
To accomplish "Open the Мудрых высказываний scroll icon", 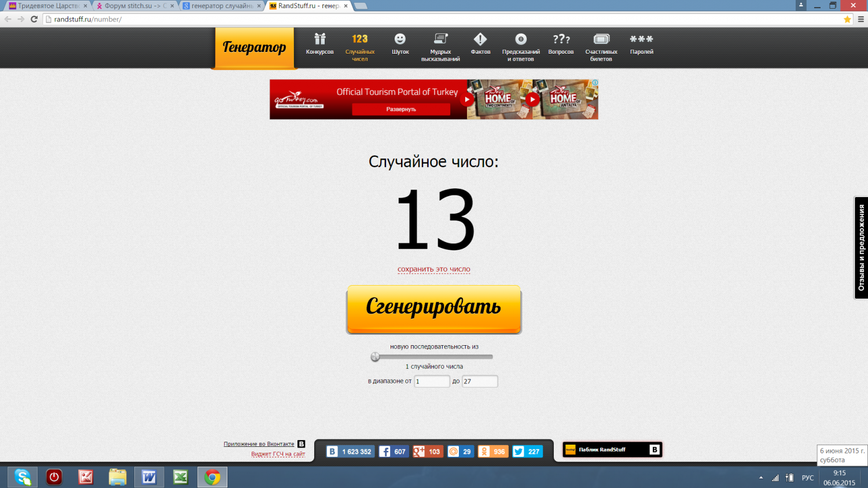I will pos(440,39).
